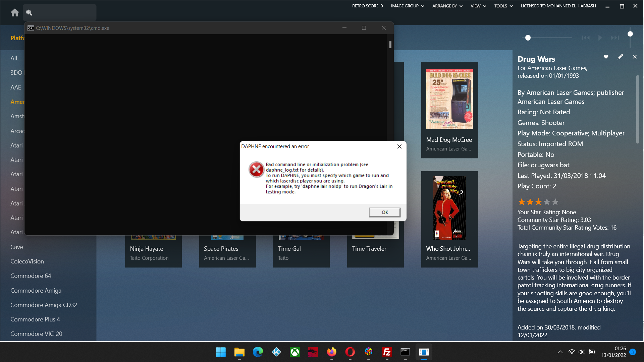Skip to next track in music player
The width and height of the screenshot is (644, 362).
tap(615, 38)
